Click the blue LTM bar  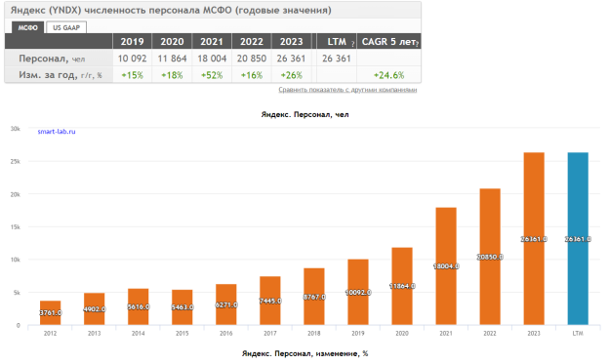point(578,238)
